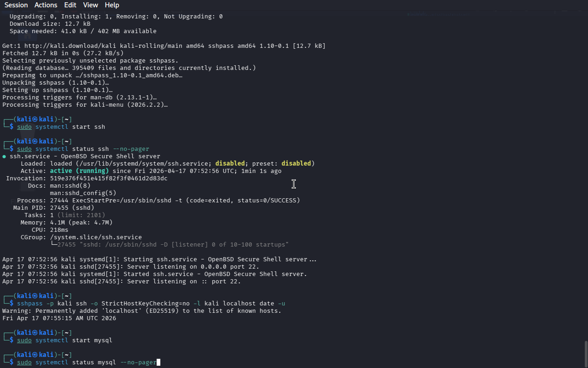Image resolution: width=588 pixels, height=368 pixels.
Task: Click the CGroup /system.slice/ssh.service path
Action: click(96, 237)
